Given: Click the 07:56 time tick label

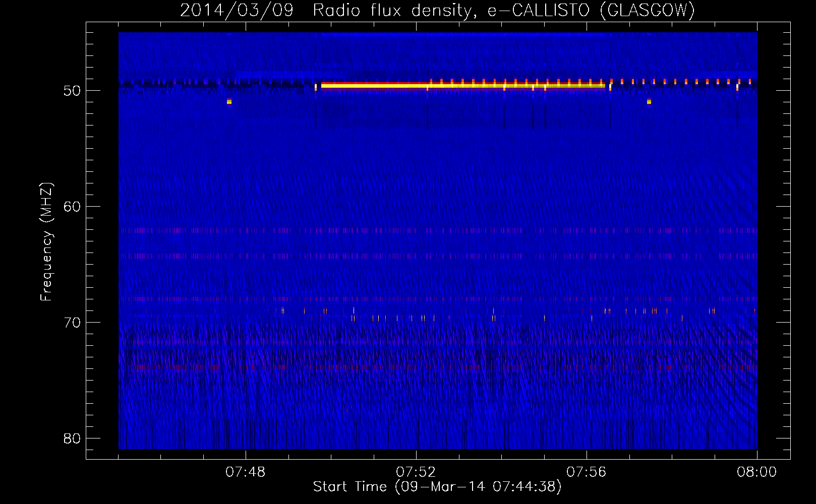Looking at the screenshot, I should (586, 472).
